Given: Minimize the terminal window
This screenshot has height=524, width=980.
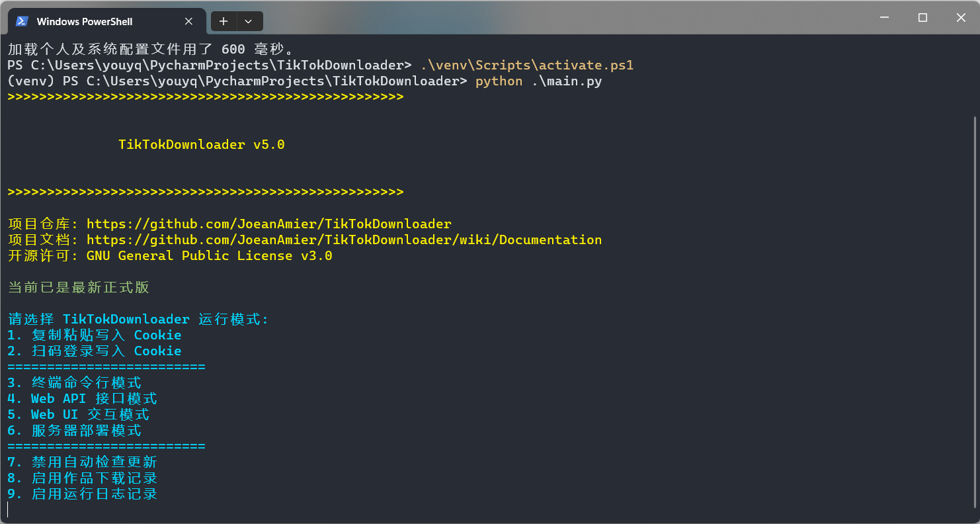Looking at the screenshot, I should (x=885, y=18).
